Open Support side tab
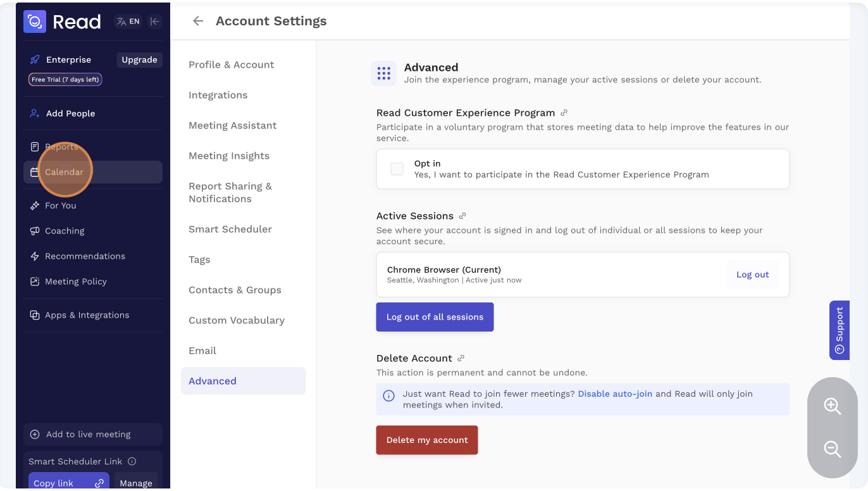The image size is (868, 491). point(840,330)
